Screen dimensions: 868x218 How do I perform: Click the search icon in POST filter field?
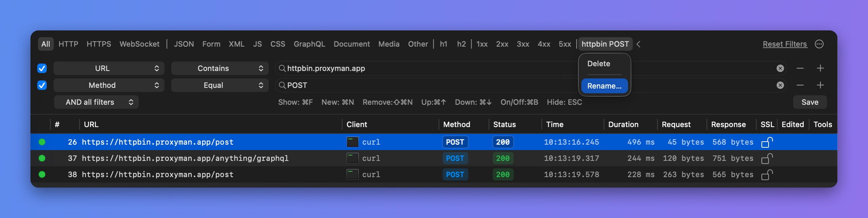click(x=282, y=85)
